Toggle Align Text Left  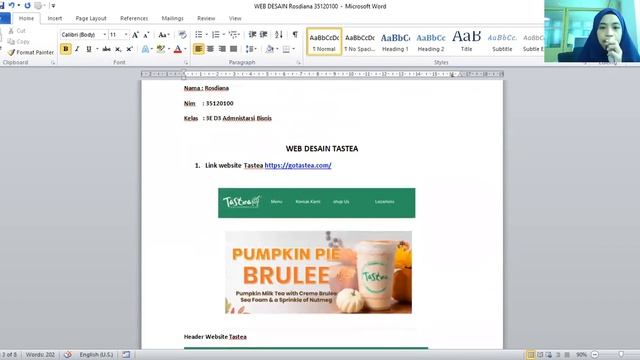pos(199,49)
